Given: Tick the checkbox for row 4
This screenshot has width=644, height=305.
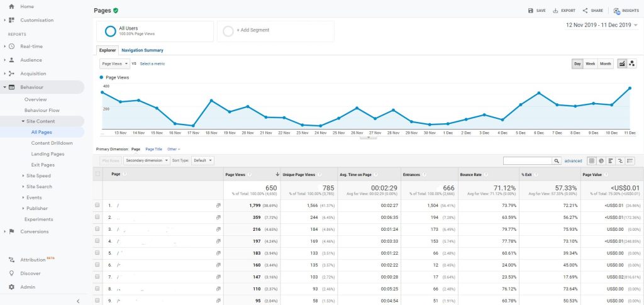Looking at the screenshot, I should point(97,241).
